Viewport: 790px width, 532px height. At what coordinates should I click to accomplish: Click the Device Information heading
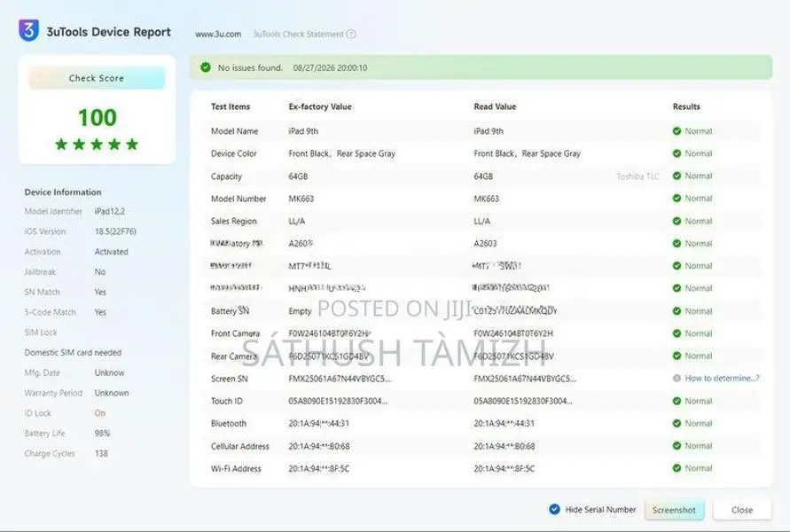coord(63,192)
